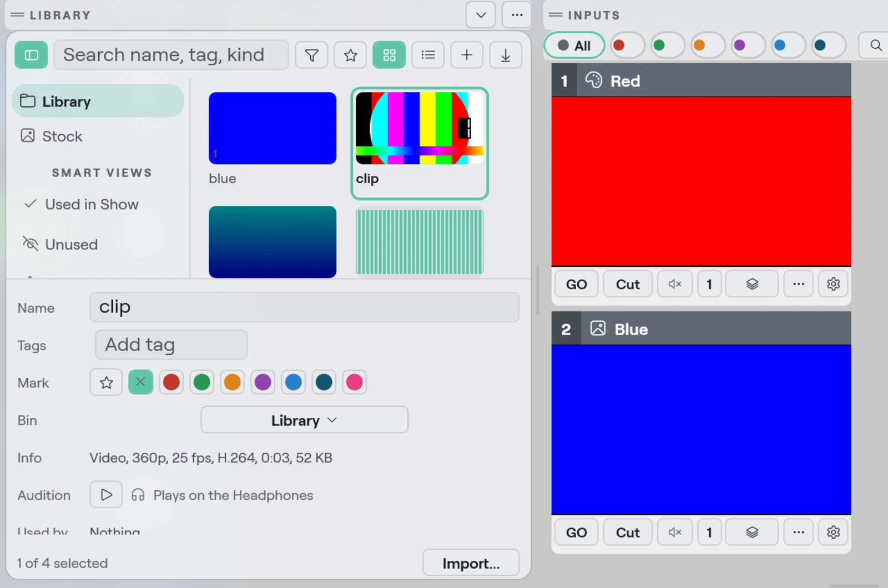This screenshot has width=888, height=588.
Task: Mute the Blue input audio
Action: coord(675,533)
